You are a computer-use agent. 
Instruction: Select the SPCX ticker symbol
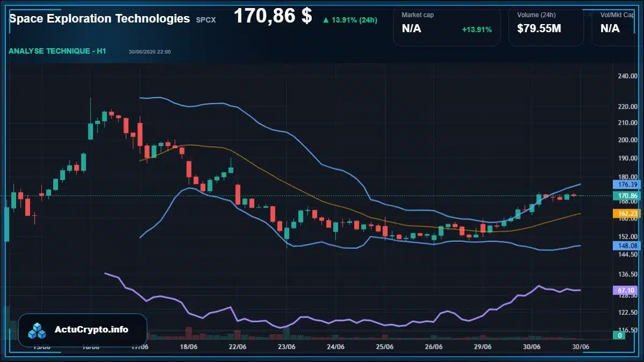point(207,20)
